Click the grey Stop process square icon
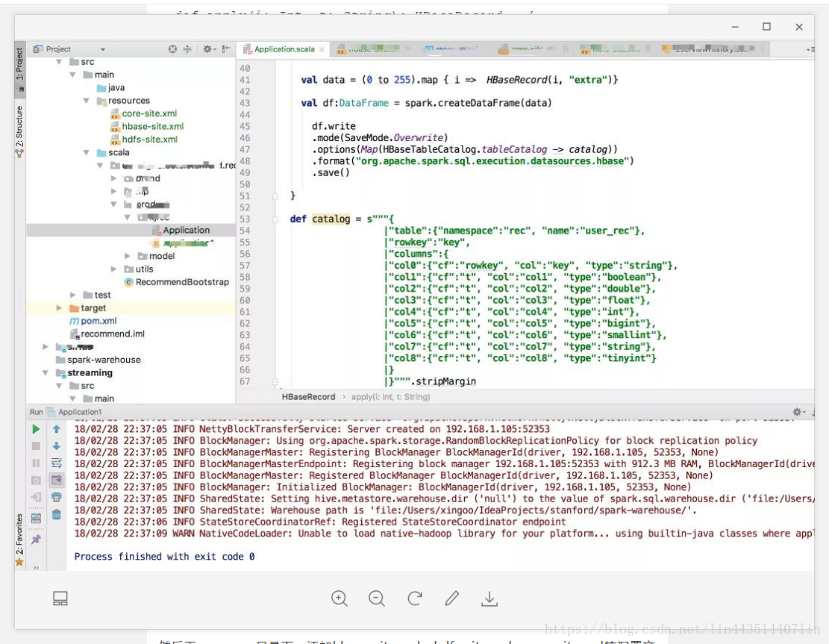This screenshot has width=829, height=644. [x=36, y=446]
